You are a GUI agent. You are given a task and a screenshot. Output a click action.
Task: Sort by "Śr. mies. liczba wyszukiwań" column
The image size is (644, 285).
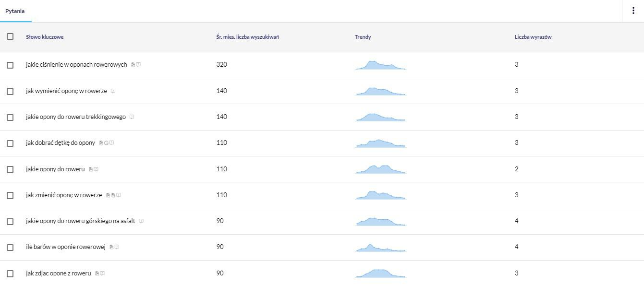(248, 37)
